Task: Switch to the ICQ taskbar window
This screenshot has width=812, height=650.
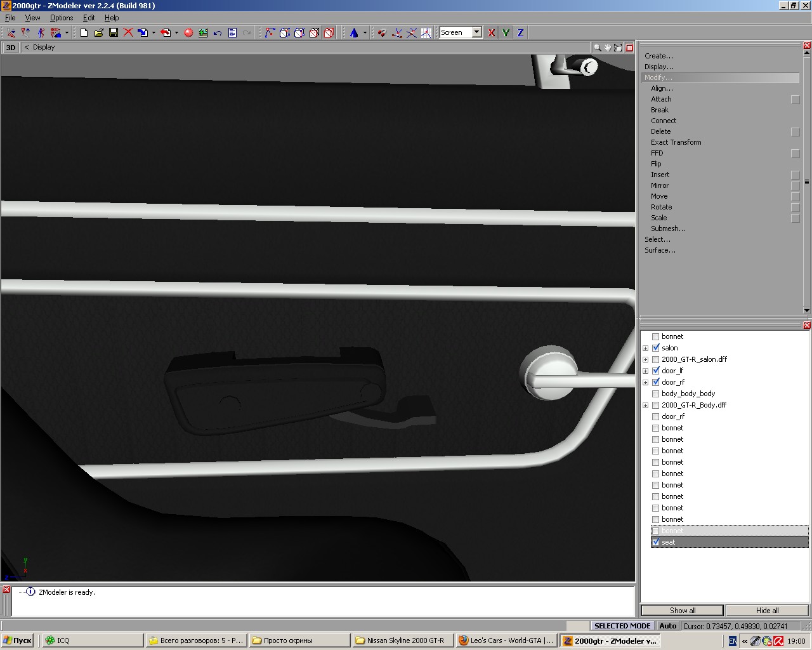Action: click(91, 640)
